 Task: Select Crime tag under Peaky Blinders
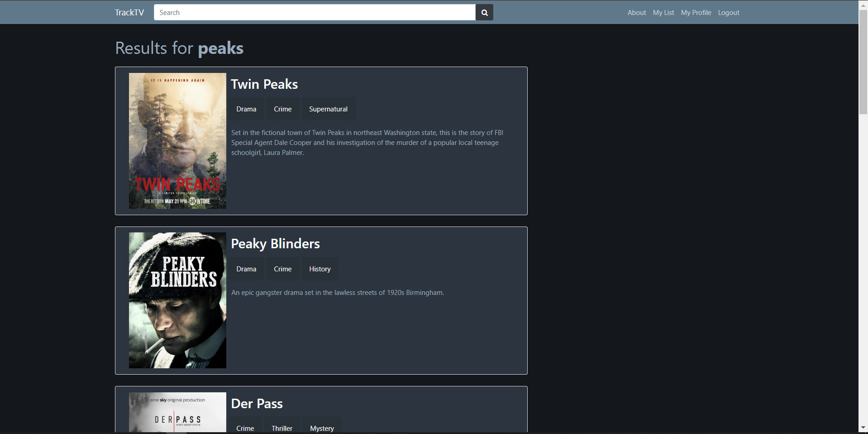(283, 269)
